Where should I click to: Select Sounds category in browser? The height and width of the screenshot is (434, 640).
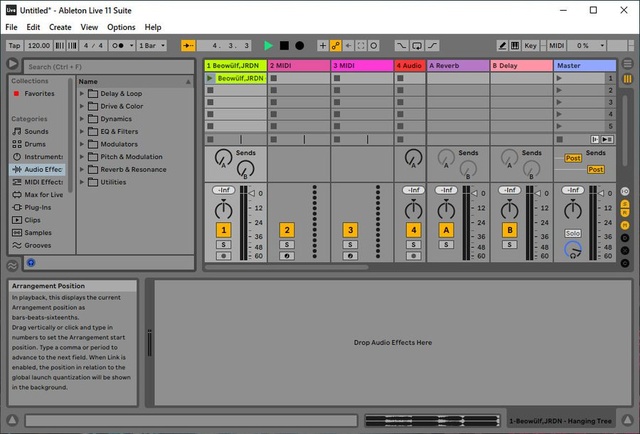pos(36,131)
